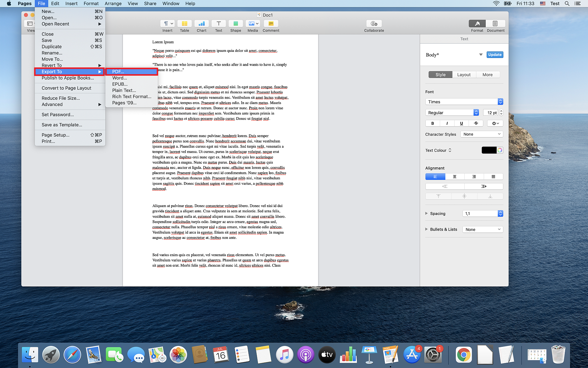
Task: Select Reduce File Size... menu entry
Action: (61, 98)
